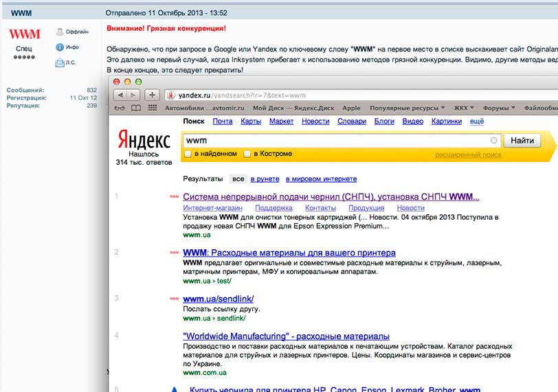Open the 'Worldwide Manufacturing' result
Viewport: 558px width, 392px height.
(x=286, y=336)
